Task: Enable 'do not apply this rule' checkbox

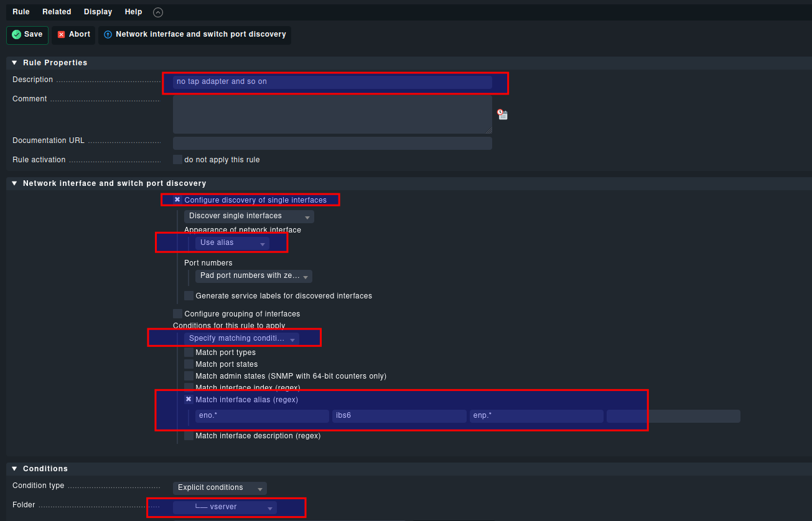Action: pos(177,160)
